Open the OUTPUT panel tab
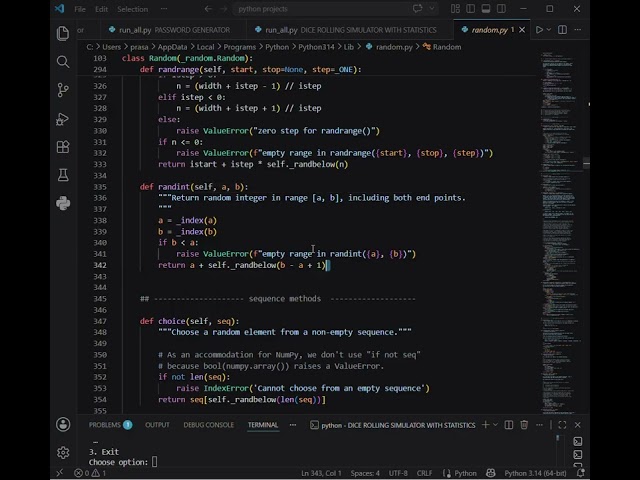This screenshot has height=480, width=640. click(157, 425)
